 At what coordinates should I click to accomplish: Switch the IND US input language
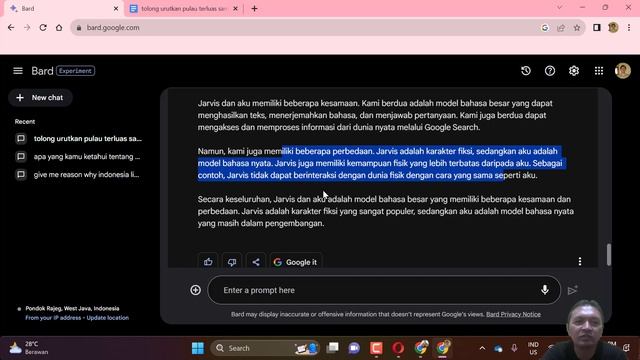[x=533, y=348]
